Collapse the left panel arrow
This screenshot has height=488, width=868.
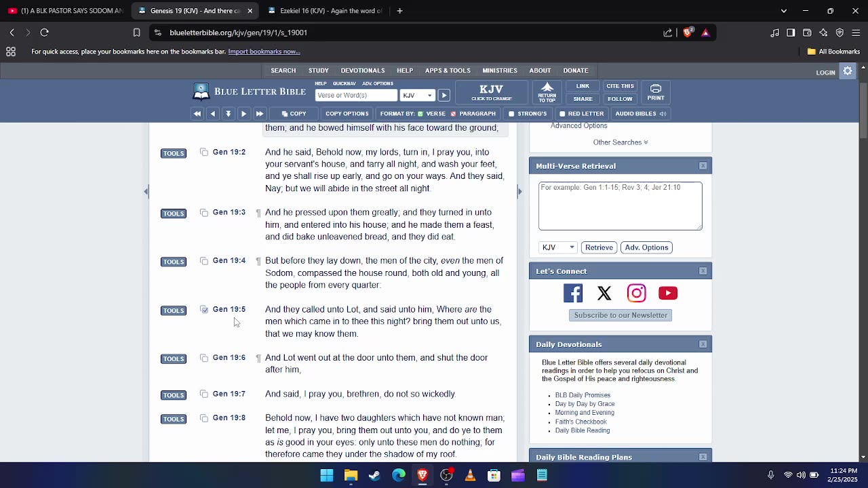point(146,192)
